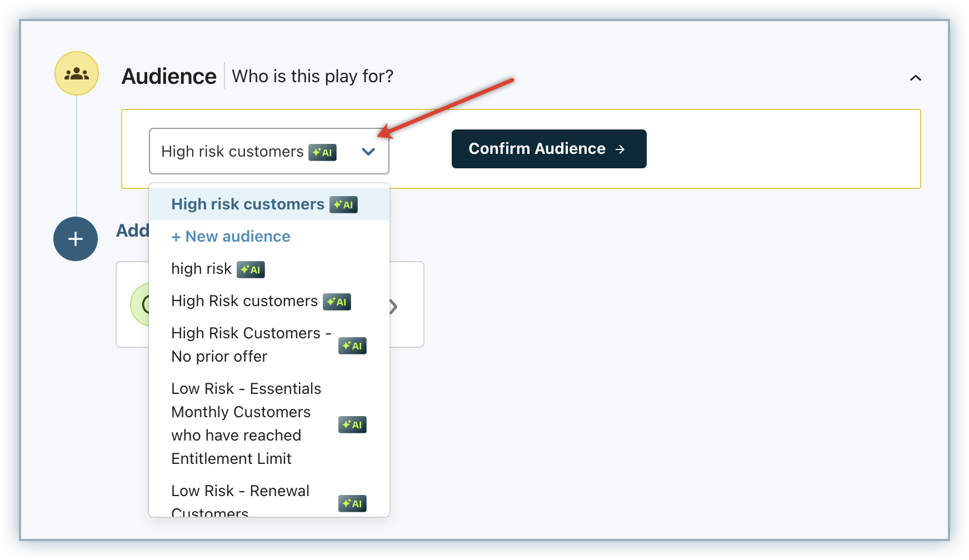Image resolution: width=969 pixels, height=560 pixels.
Task: Click the Confirm Audience button
Action: [549, 149]
